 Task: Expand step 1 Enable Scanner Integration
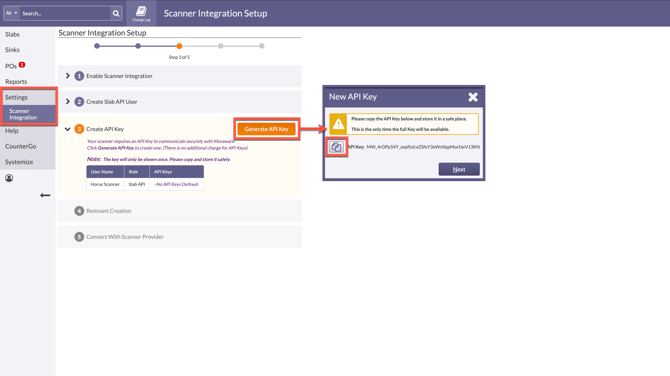(x=68, y=76)
